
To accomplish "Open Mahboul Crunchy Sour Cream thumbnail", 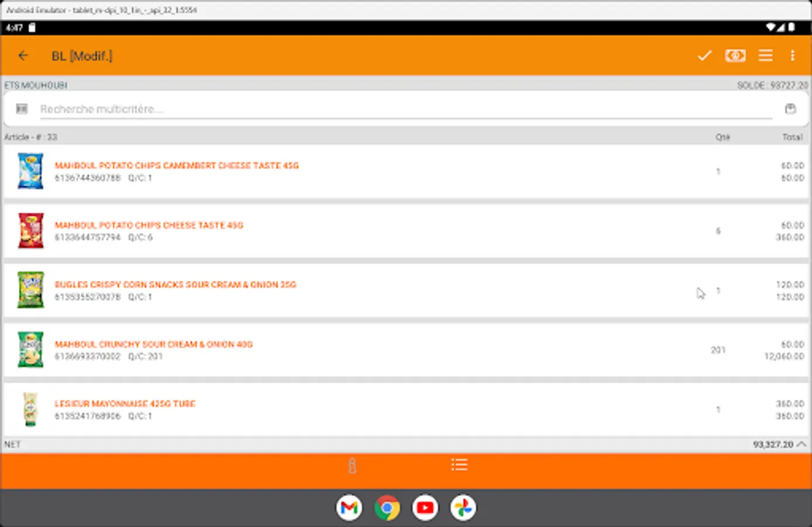I will (x=30, y=350).
